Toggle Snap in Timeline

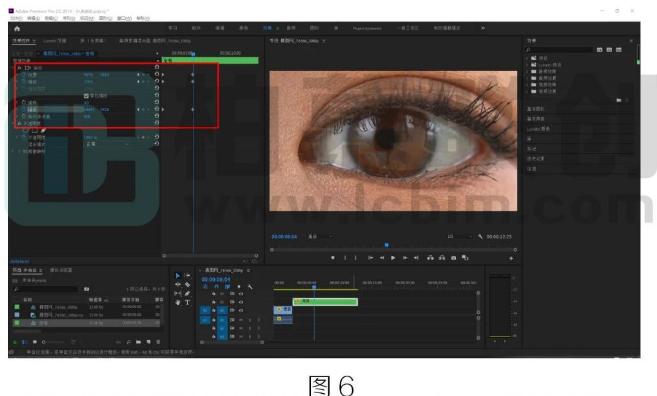216,287
